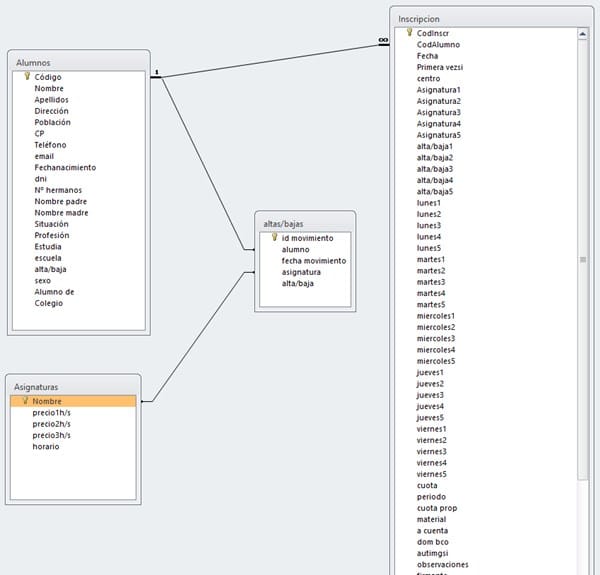Click the key icon next to id movimiento

pyautogui.click(x=275, y=238)
